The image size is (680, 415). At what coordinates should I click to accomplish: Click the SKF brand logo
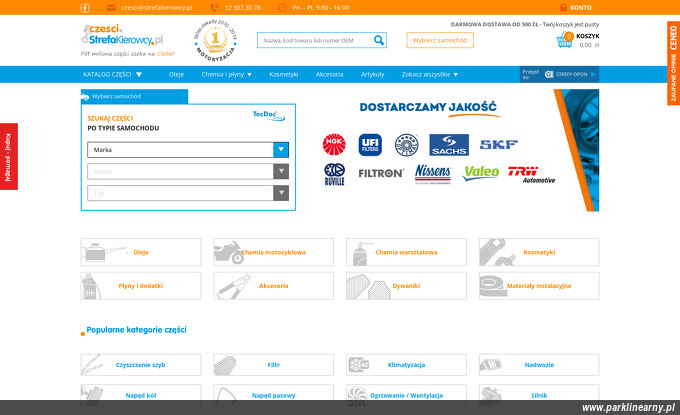click(499, 144)
